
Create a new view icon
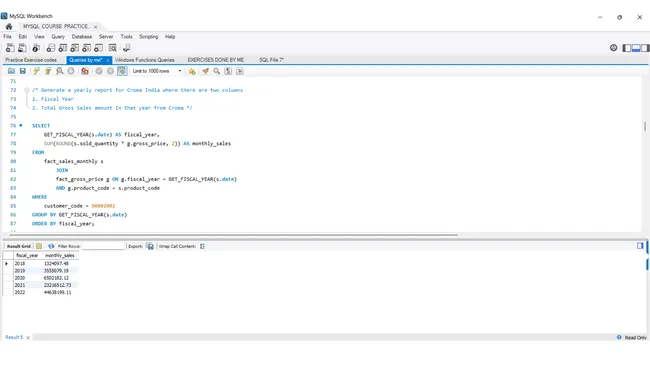(x=75, y=48)
